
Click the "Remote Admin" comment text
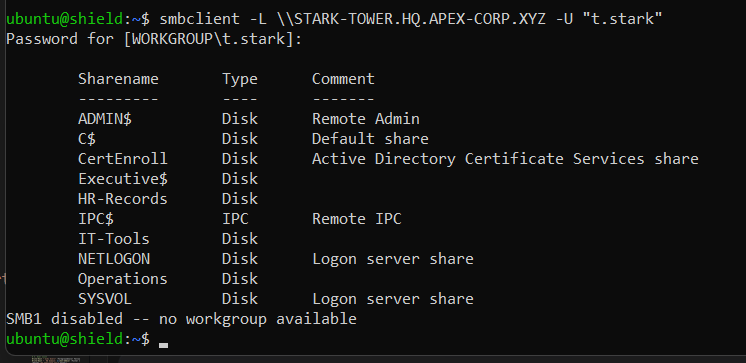pos(365,119)
